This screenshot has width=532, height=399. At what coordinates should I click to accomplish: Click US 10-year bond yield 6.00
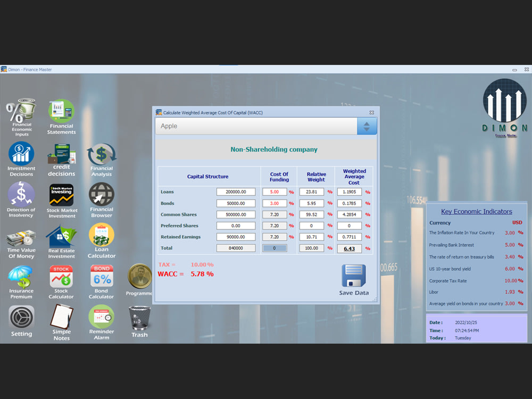pyautogui.click(x=510, y=269)
